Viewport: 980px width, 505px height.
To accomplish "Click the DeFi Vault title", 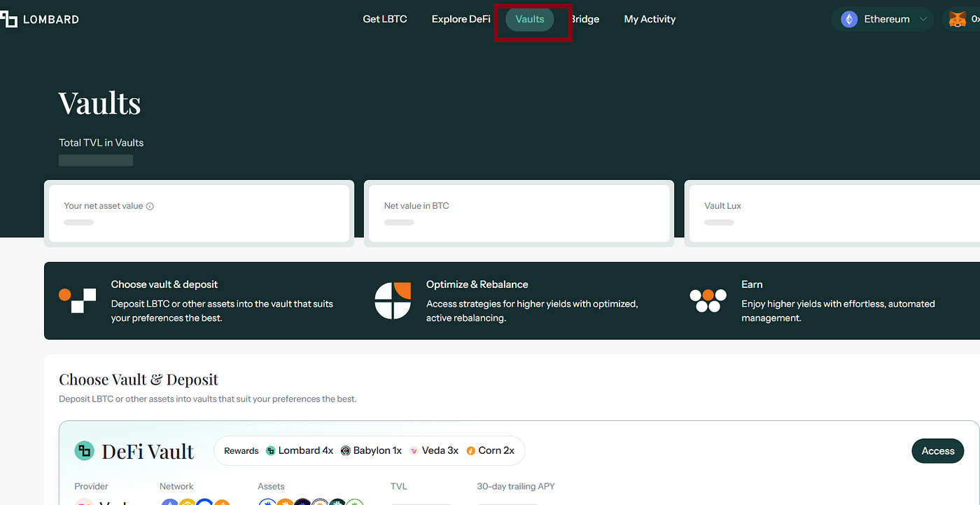I will coord(148,451).
